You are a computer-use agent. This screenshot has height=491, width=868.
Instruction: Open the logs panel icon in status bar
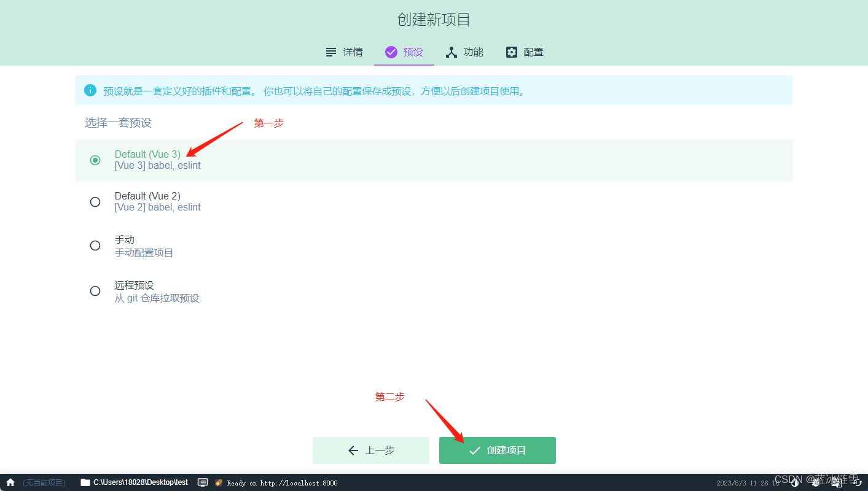click(203, 482)
